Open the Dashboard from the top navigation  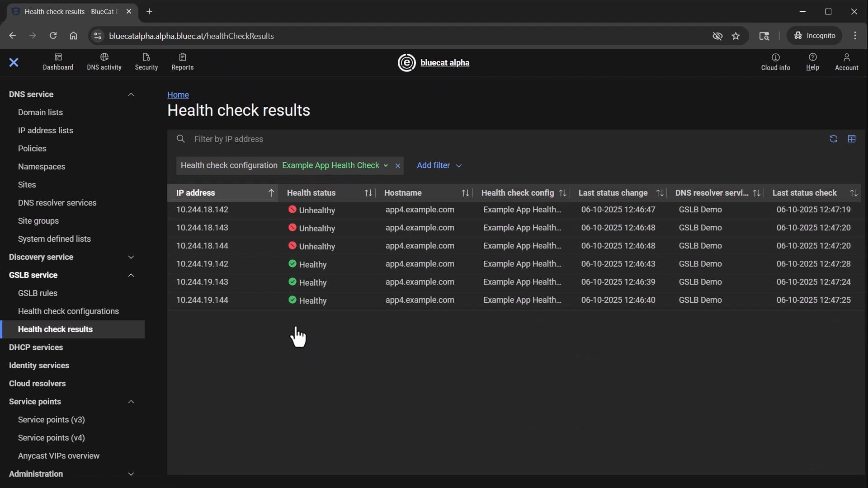tap(57, 62)
